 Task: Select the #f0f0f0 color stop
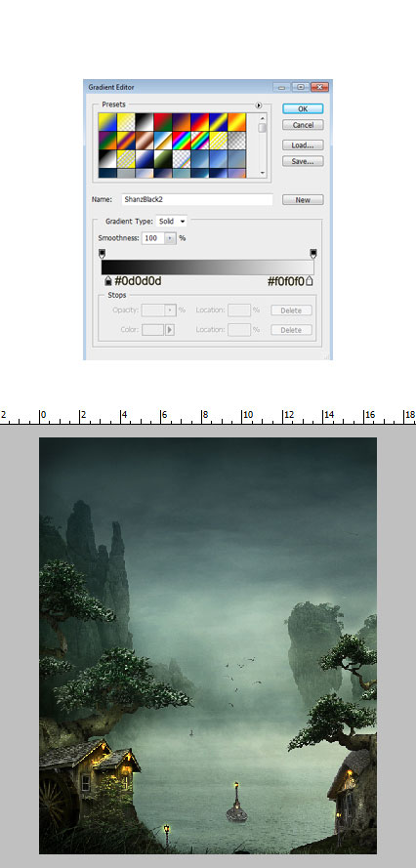pos(310,281)
